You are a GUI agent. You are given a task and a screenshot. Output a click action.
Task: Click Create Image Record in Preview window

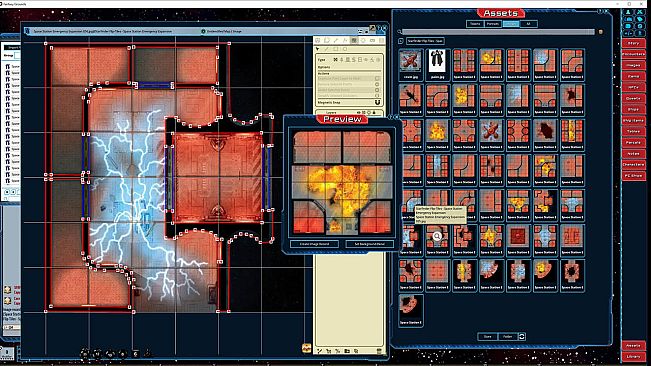tap(314, 244)
